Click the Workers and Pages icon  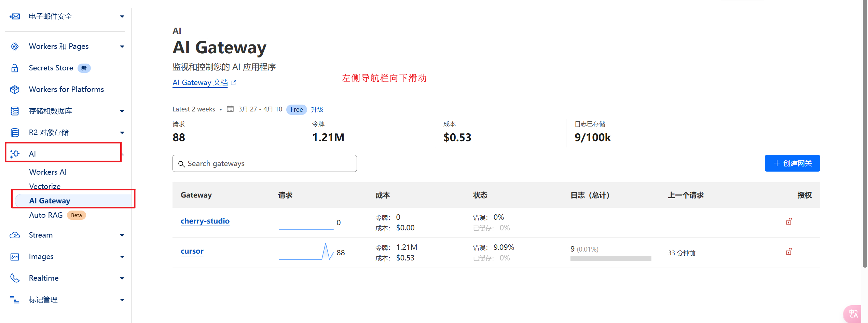pos(15,46)
